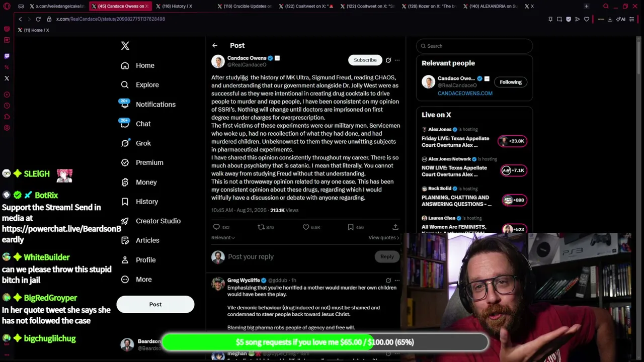Open the three-dot menu on Candace's post
Screen dimensions: 644x362
click(x=397, y=60)
